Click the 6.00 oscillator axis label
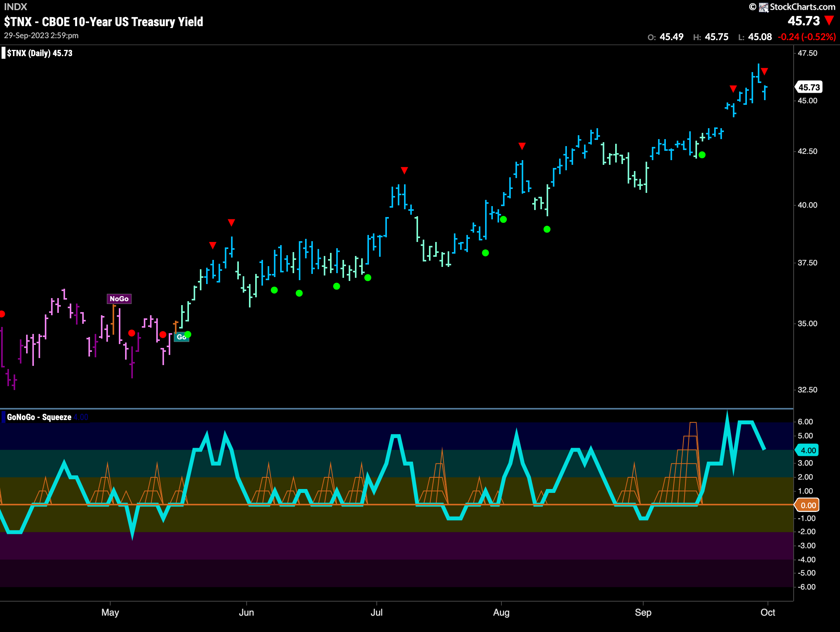The height and width of the screenshot is (632, 840). click(805, 422)
